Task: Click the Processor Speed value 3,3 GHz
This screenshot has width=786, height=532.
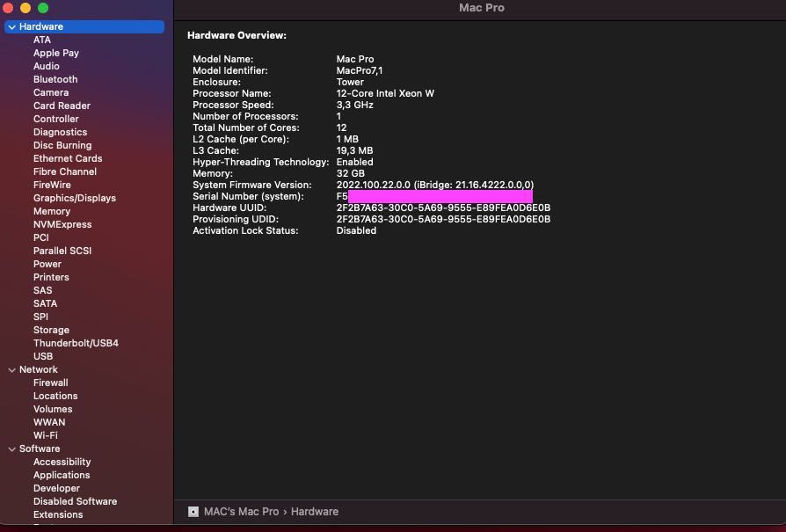Action: coord(355,106)
